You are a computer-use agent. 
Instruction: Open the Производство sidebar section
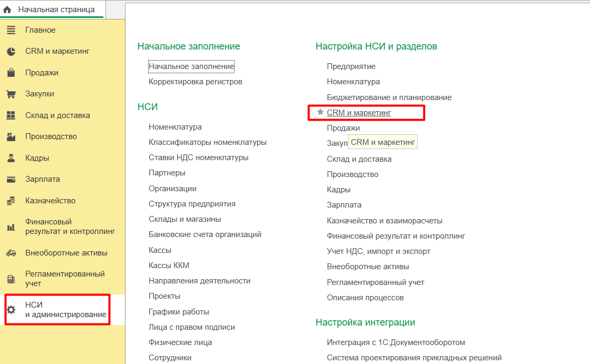pos(51,136)
